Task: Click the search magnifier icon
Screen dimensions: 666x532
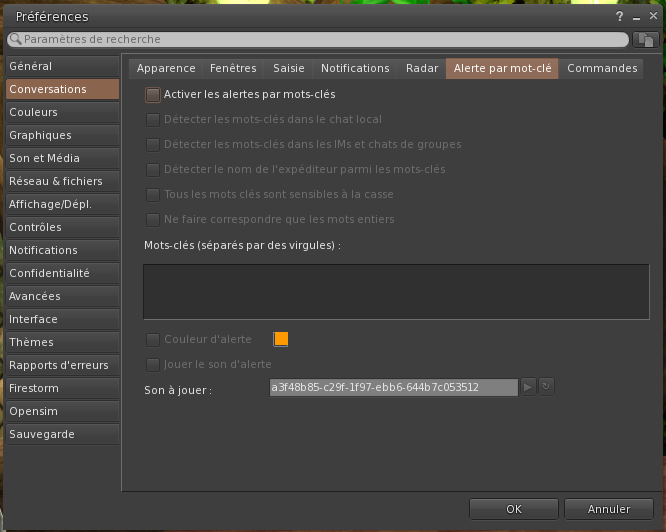Action: coord(16,40)
